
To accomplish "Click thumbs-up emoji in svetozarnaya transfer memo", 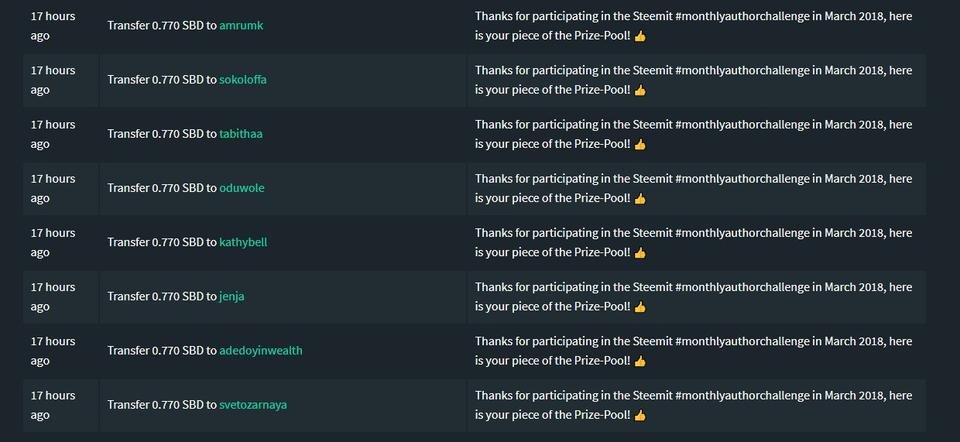I will click(x=640, y=416).
